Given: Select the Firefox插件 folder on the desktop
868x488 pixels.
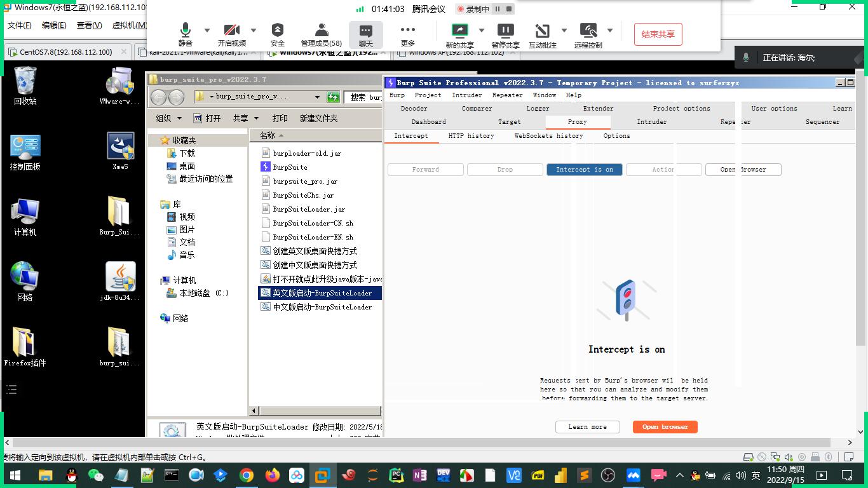Looking at the screenshot, I should (25, 348).
